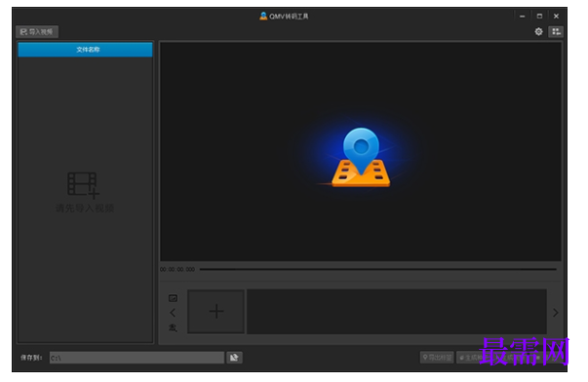Viewport: 588px width, 382px height.
Task: Click the 文件名称 file name column header
Action: (x=86, y=50)
